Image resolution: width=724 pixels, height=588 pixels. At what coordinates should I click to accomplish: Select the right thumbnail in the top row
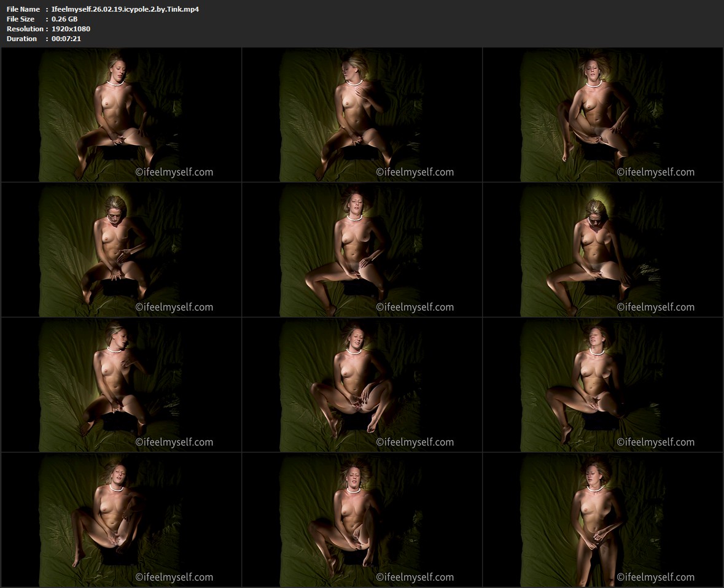603,115
